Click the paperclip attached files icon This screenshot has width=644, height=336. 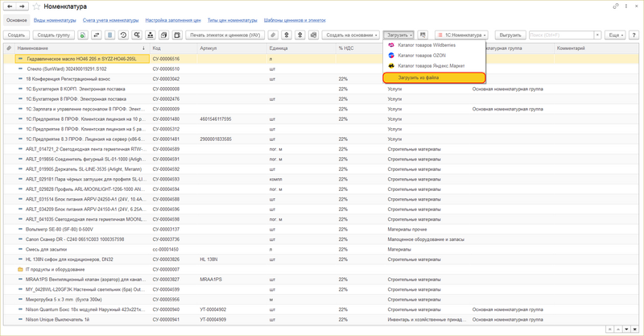(x=274, y=35)
